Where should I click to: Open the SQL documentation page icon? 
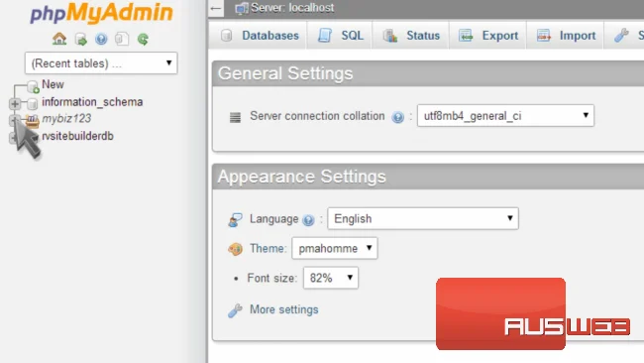[x=122, y=39]
